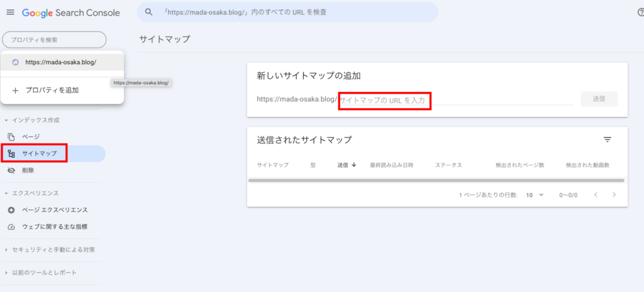Click the search magnifier icon in URL inspection bar

coord(149,13)
